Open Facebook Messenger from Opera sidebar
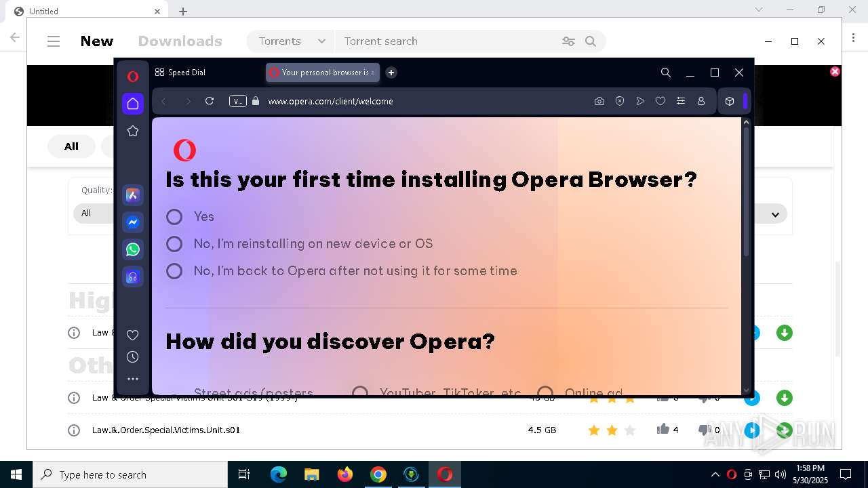Viewport: 868px width, 488px height. [133, 222]
